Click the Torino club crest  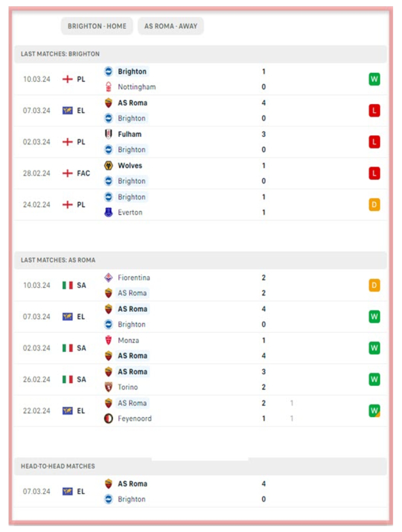tap(108, 387)
